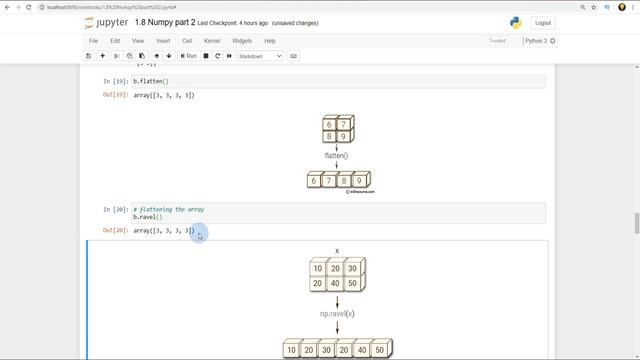The height and width of the screenshot is (360, 640).
Task: Rename the notebook title 1.8 Numpy part 2
Action: pyautogui.click(x=165, y=22)
